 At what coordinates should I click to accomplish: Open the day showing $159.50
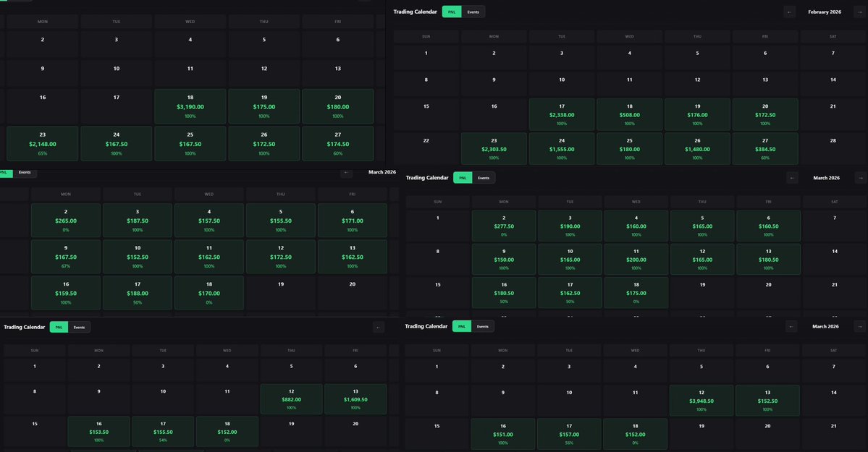click(66, 293)
